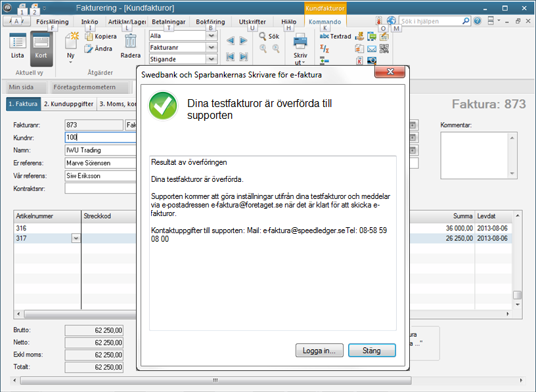536x392 pixels.
Task: Click the Streckkod column header
Action: (x=108, y=216)
